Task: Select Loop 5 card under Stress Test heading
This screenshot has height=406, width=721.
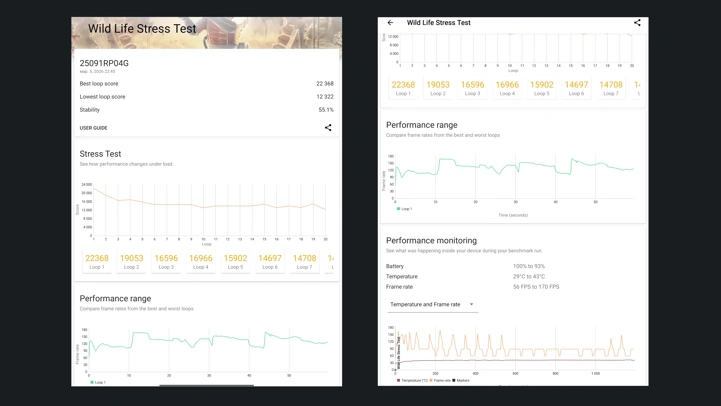Action: [235, 261]
